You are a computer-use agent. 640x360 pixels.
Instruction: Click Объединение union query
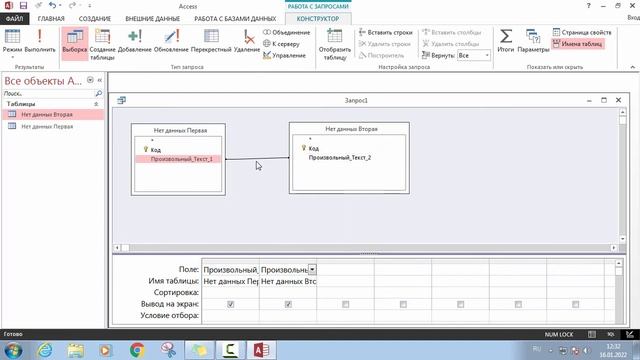287,32
